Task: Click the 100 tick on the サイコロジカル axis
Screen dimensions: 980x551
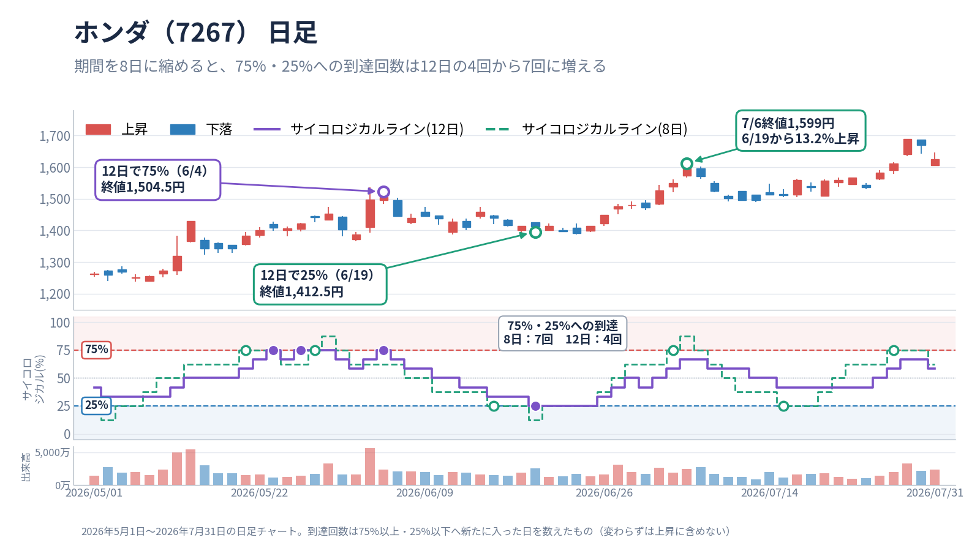Action: 60,323
